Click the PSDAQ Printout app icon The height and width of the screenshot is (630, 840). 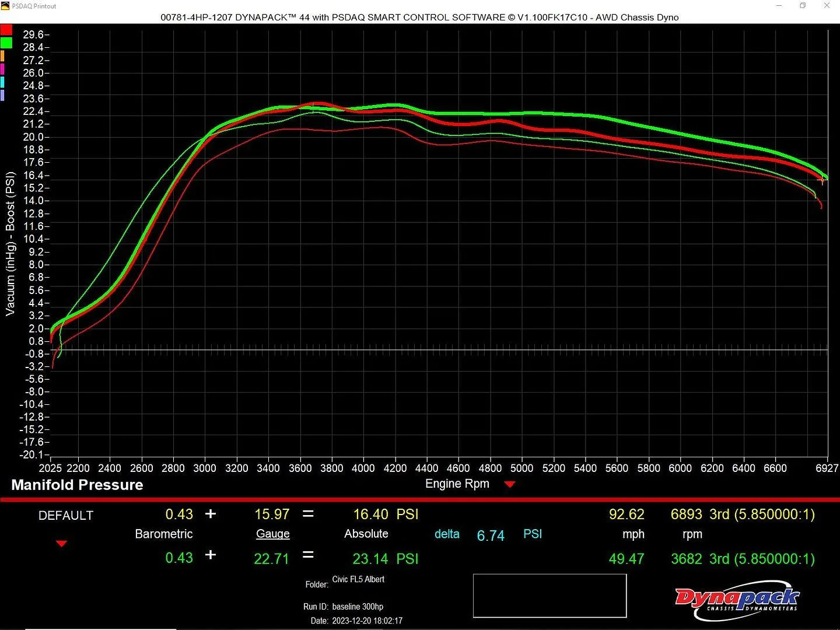(x=5, y=6)
